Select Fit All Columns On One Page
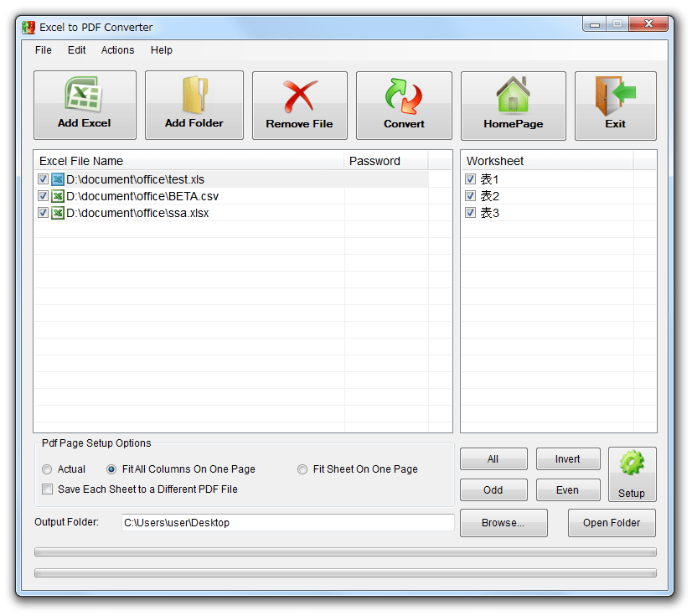 (111, 469)
